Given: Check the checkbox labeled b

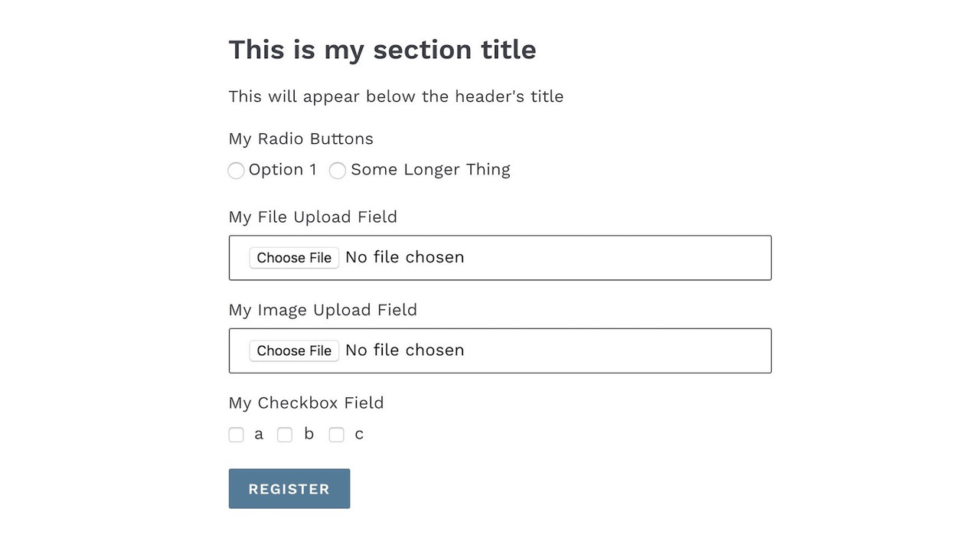Looking at the screenshot, I should point(285,434).
